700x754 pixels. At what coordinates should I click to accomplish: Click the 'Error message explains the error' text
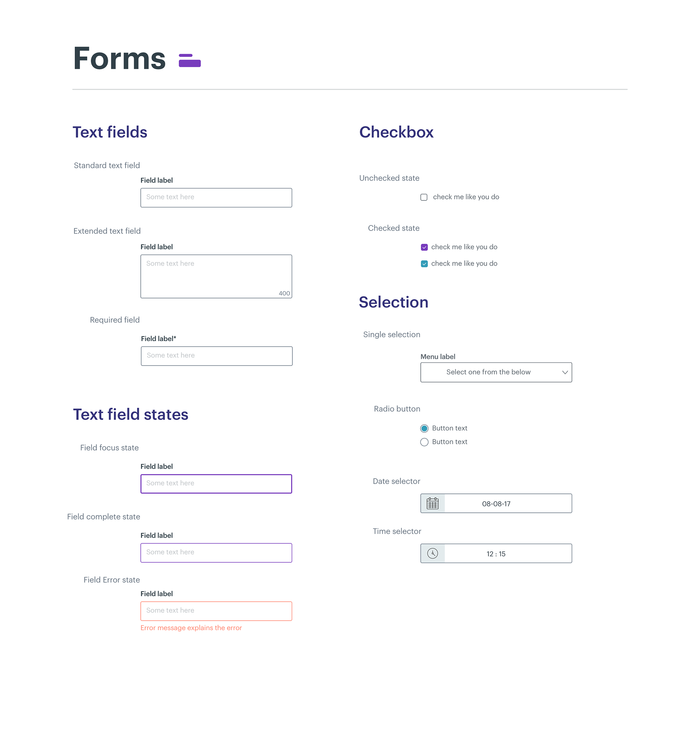click(x=191, y=628)
